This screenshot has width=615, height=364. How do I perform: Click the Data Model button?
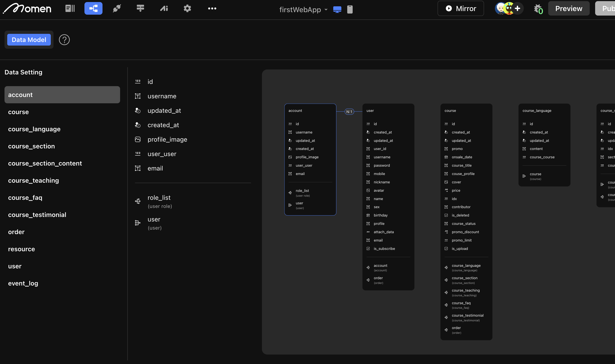(29, 40)
